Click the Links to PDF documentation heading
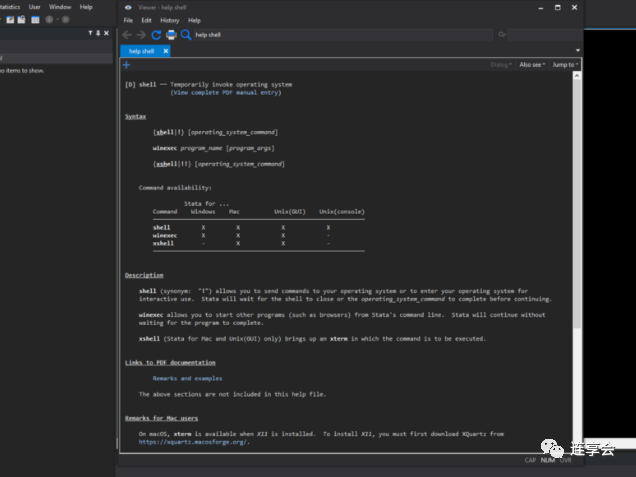Screen dimensions: 636x477 pyautogui.click(x=170, y=363)
